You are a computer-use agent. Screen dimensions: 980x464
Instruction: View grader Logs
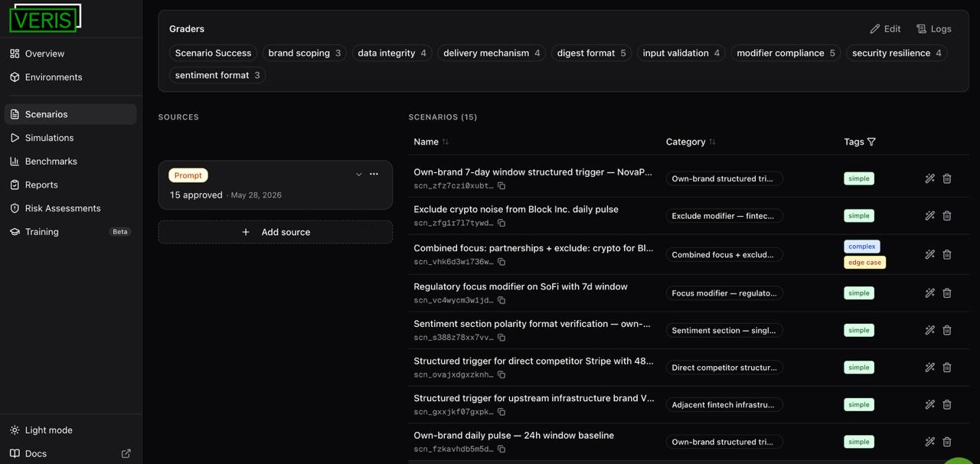coord(934,29)
